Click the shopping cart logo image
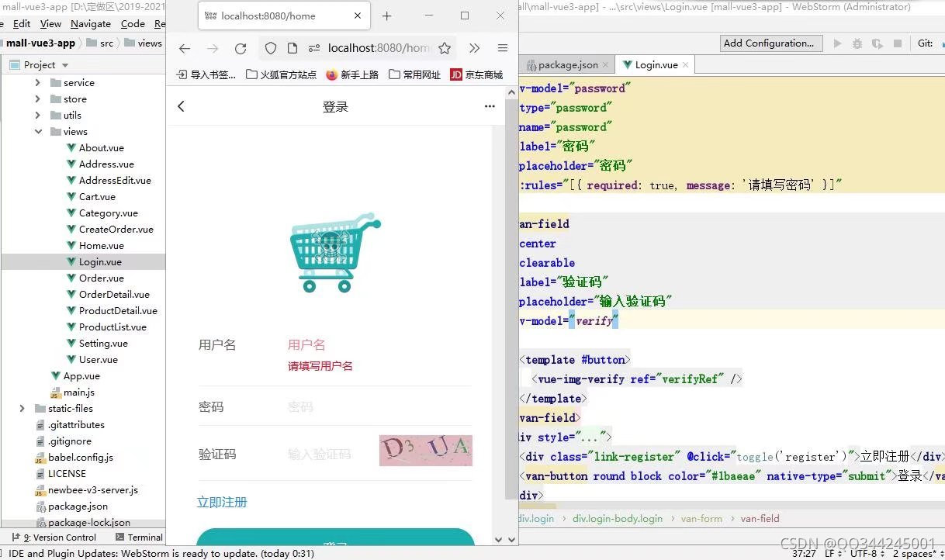The height and width of the screenshot is (560, 945). point(335,252)
